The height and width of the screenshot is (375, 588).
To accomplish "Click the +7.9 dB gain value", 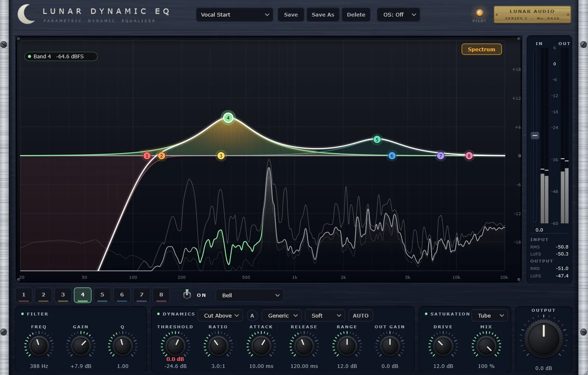I will click(81, 366).
